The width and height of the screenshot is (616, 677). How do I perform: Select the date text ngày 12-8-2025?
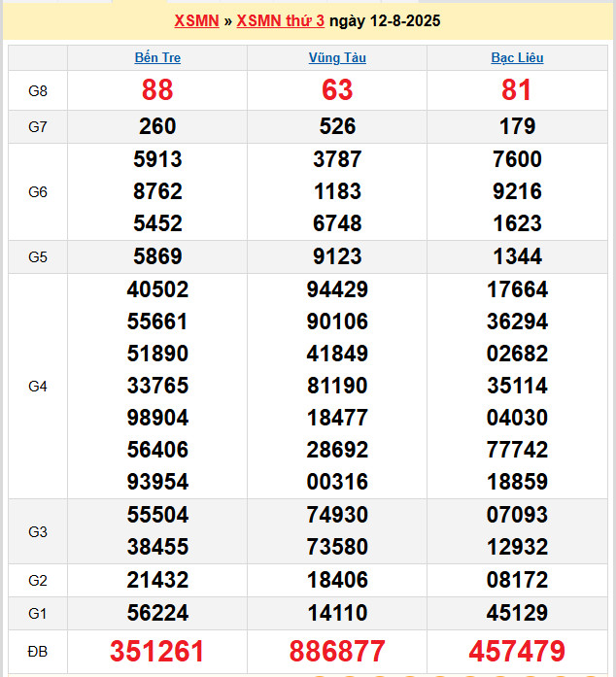point(385,20)
